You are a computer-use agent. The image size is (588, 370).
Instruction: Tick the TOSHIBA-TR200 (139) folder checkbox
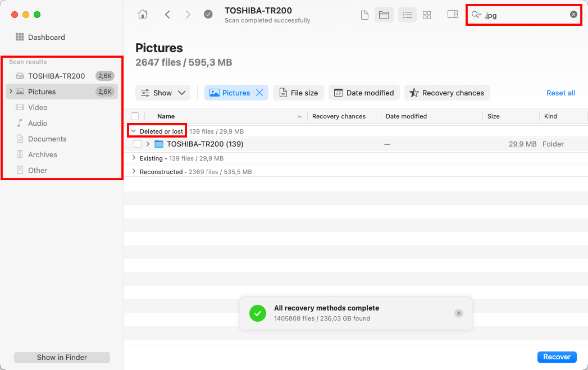pos(138,144)
